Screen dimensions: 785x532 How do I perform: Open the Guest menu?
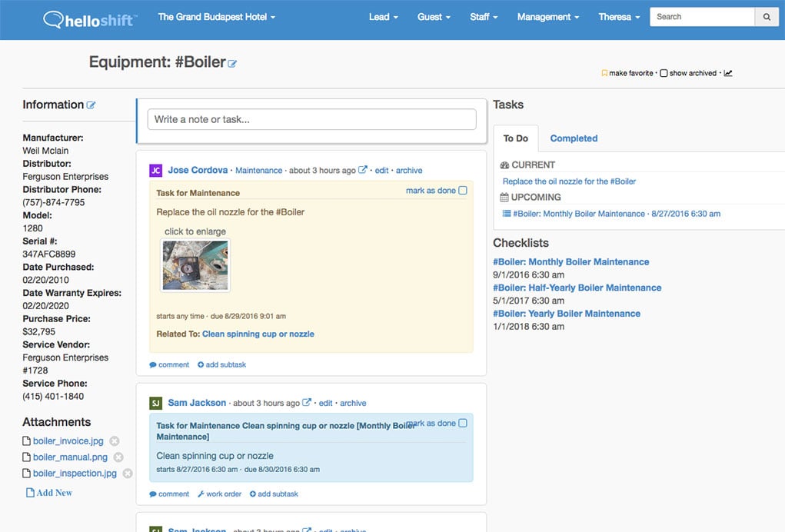[433, 16]
